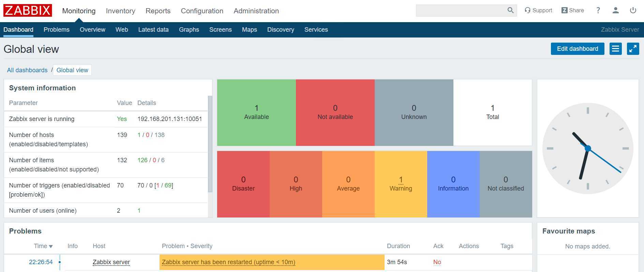
Task: Click the Disaster severity tile
Action: [243, 184]
